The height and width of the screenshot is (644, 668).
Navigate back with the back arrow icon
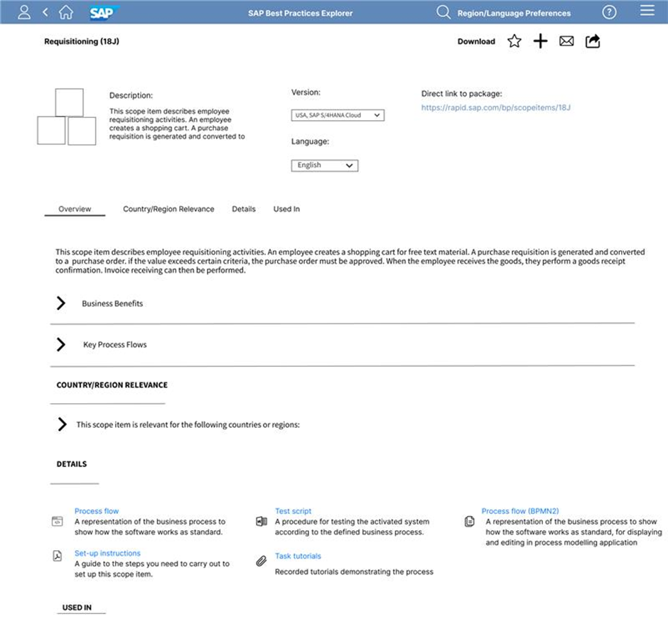[44, 11]
